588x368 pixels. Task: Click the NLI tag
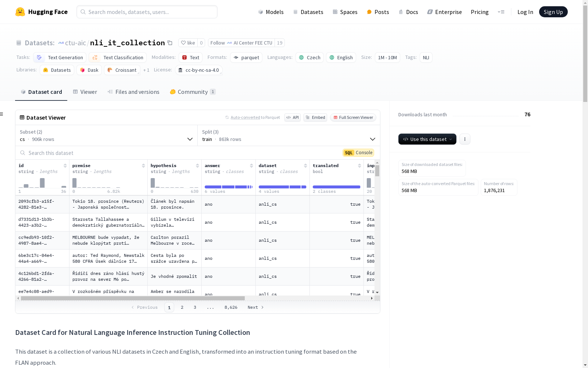pyautogui.click(x=426, y=57)
